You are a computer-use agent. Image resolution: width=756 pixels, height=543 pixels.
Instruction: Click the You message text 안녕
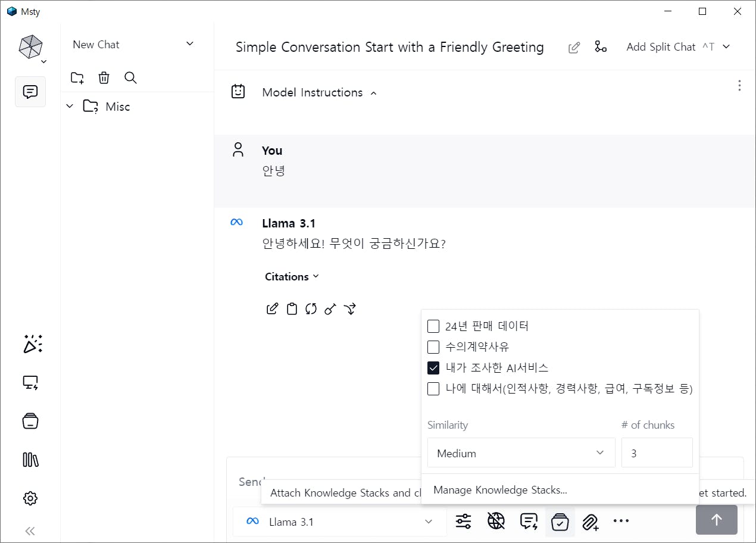click(274, 171)
